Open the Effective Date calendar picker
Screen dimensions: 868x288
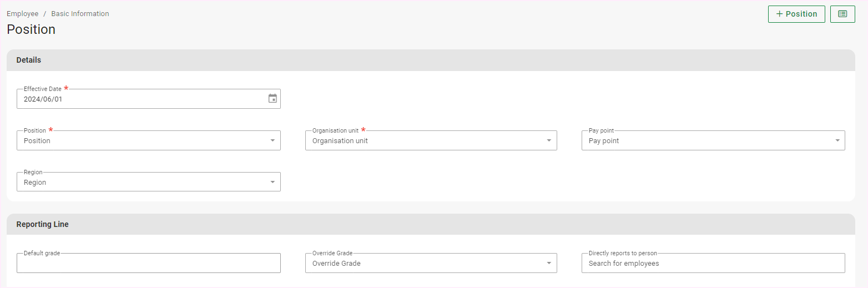tap(272, 99)
